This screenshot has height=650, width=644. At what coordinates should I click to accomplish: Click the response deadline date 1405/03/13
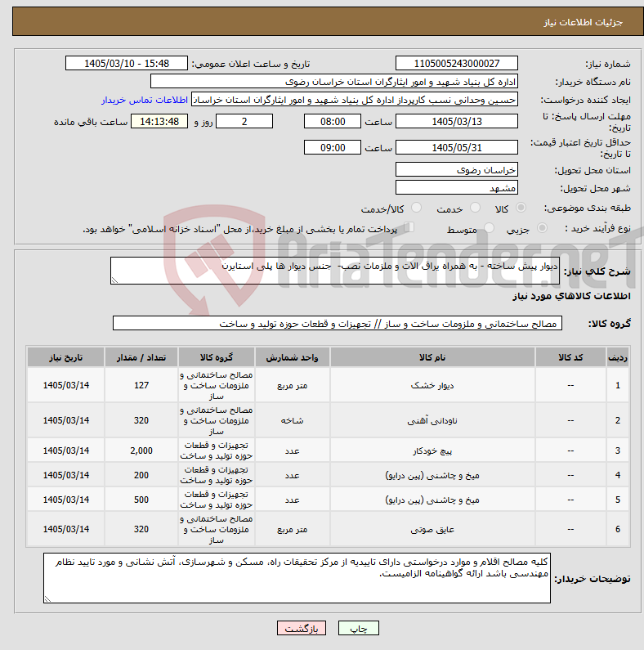tap(457, 122)
